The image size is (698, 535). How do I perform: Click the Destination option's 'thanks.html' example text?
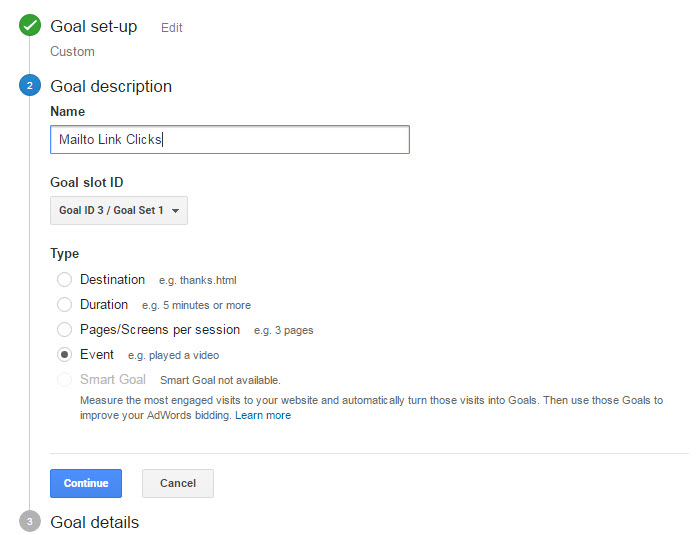[x=198, y=280]
